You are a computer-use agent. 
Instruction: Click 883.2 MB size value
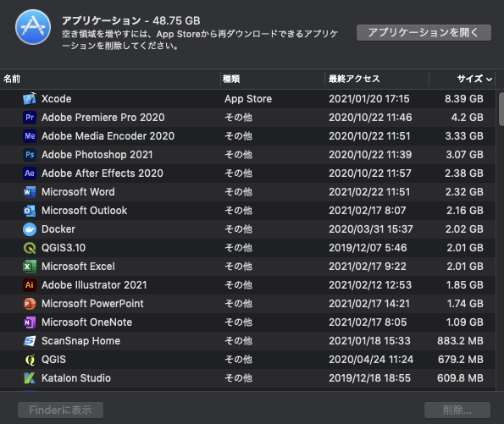[460, 341]
